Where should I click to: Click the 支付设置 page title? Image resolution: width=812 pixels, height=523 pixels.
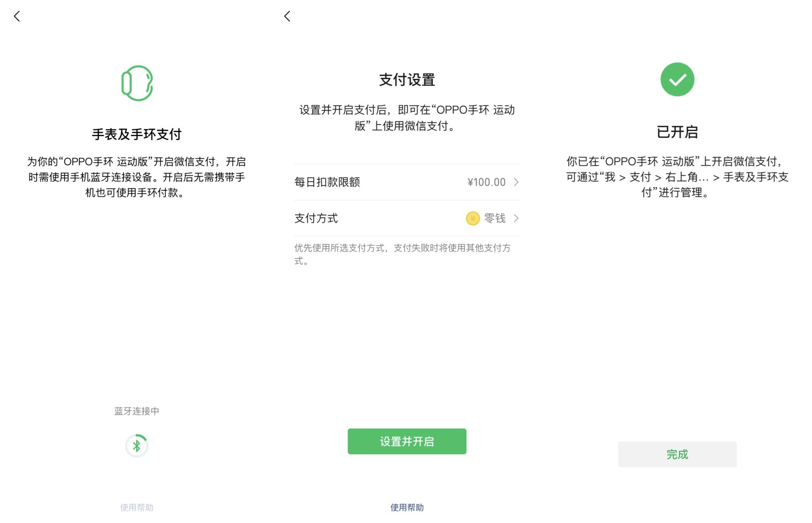406,79
